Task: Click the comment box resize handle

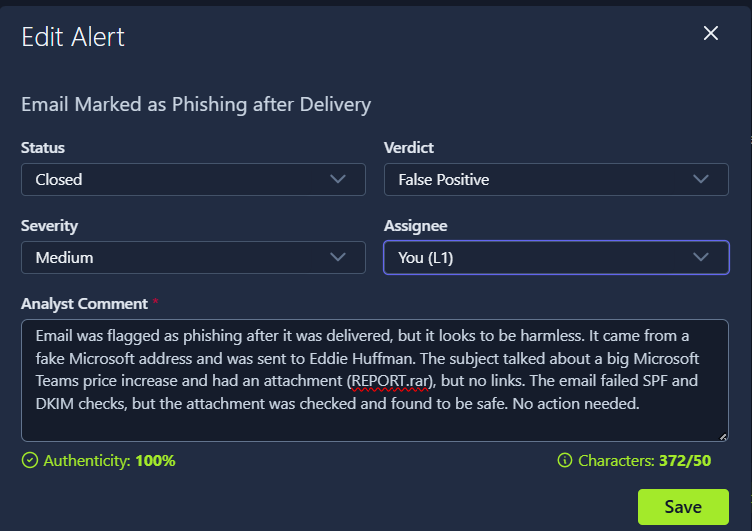Action: (x=723, y=436)
